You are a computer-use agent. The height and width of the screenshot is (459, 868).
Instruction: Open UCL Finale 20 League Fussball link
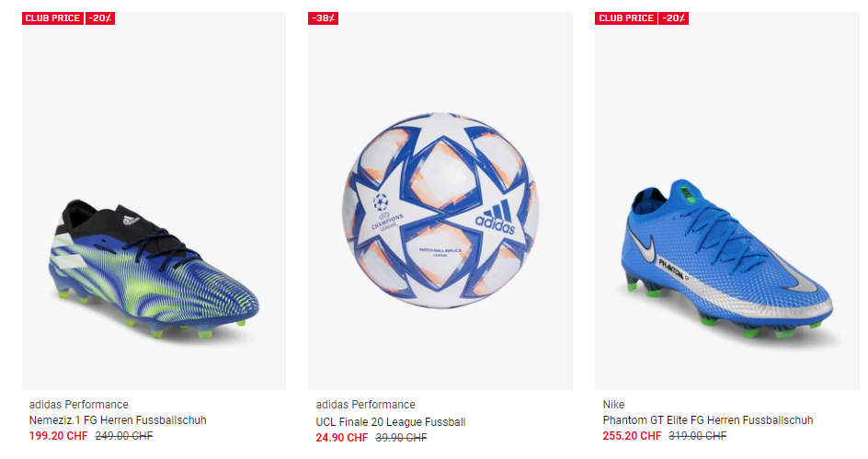coord(391,422)
